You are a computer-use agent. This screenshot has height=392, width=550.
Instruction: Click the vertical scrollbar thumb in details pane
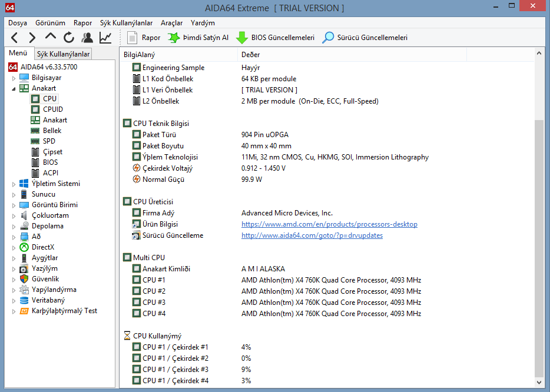tap(539, 248)
